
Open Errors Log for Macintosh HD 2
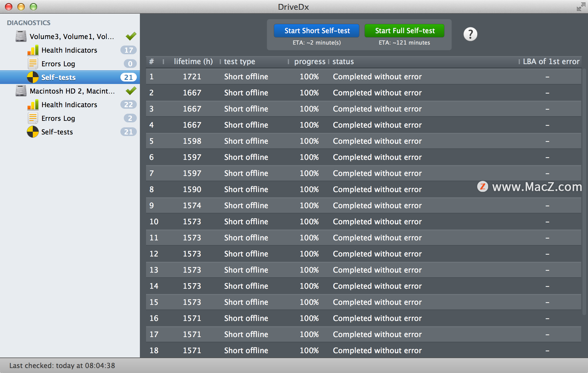pos(70,118)
